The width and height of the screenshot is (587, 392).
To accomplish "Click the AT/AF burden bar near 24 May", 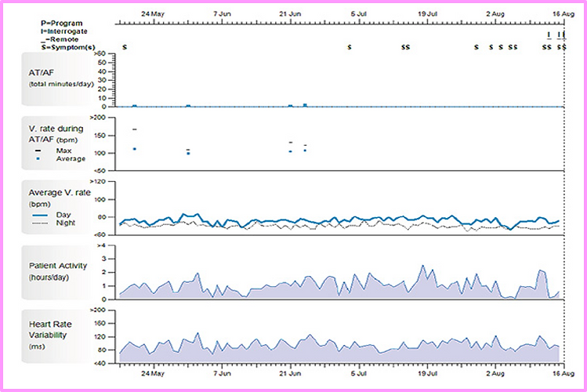I will [x=135, y=106].
